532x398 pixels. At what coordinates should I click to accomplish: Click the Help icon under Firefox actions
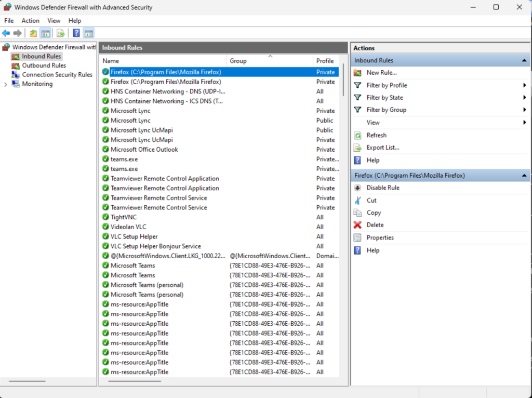357,250
